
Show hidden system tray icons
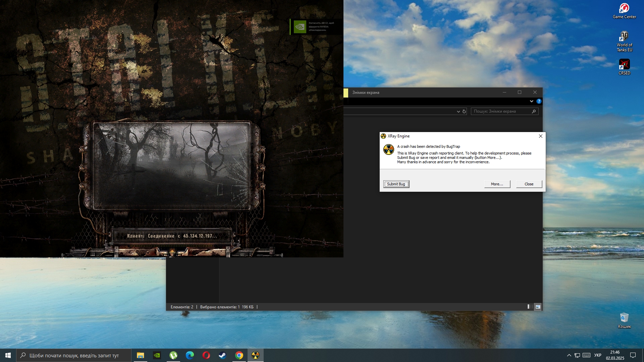(x=569, y=355)
